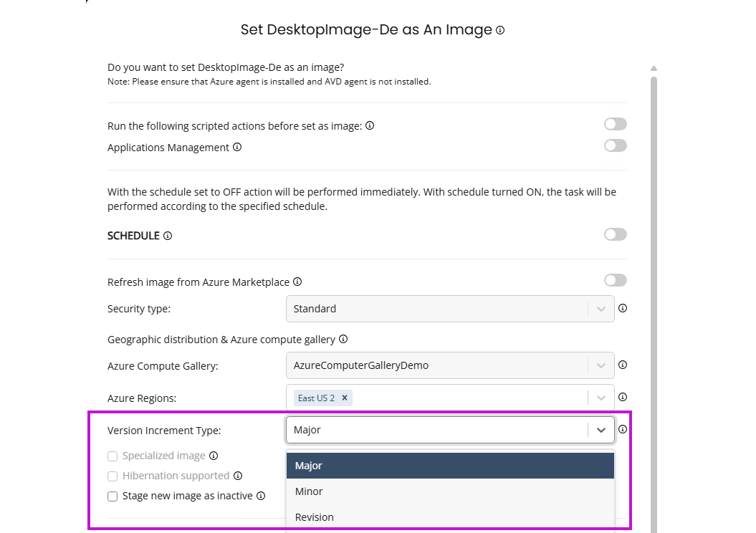Click info icon beside Applications Management
The width and height of the screenshot is (756, 533).
click(237, 147)
